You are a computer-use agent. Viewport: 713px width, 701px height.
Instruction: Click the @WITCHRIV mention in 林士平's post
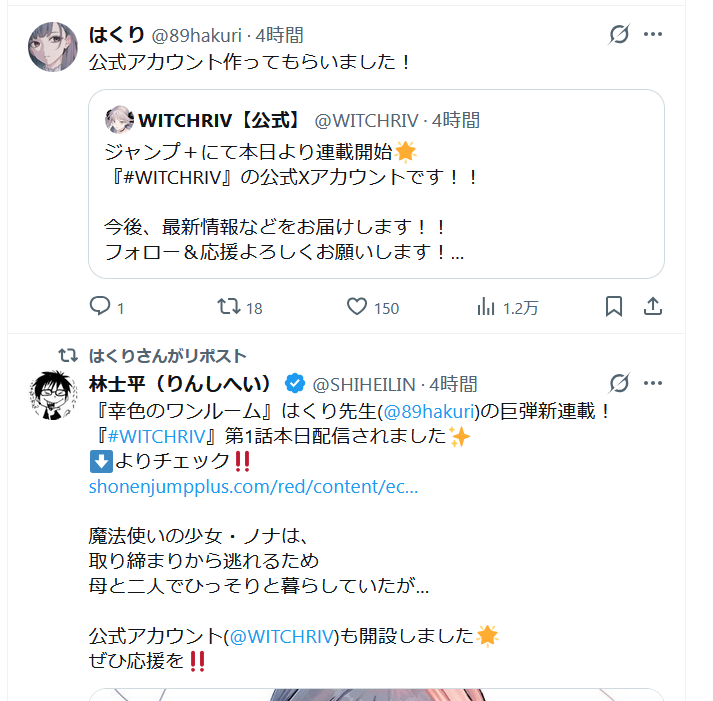coord(282,636)
